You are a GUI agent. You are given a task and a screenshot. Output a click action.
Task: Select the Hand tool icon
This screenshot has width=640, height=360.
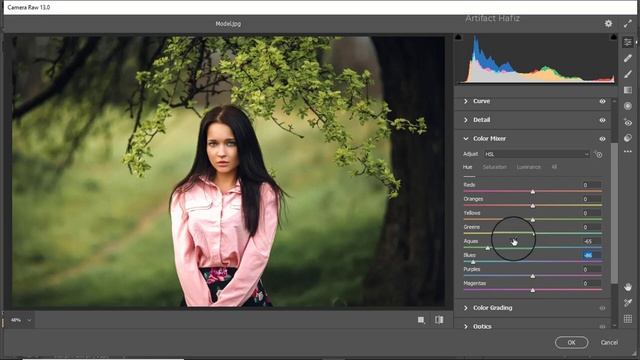click(x=628, y=287)
